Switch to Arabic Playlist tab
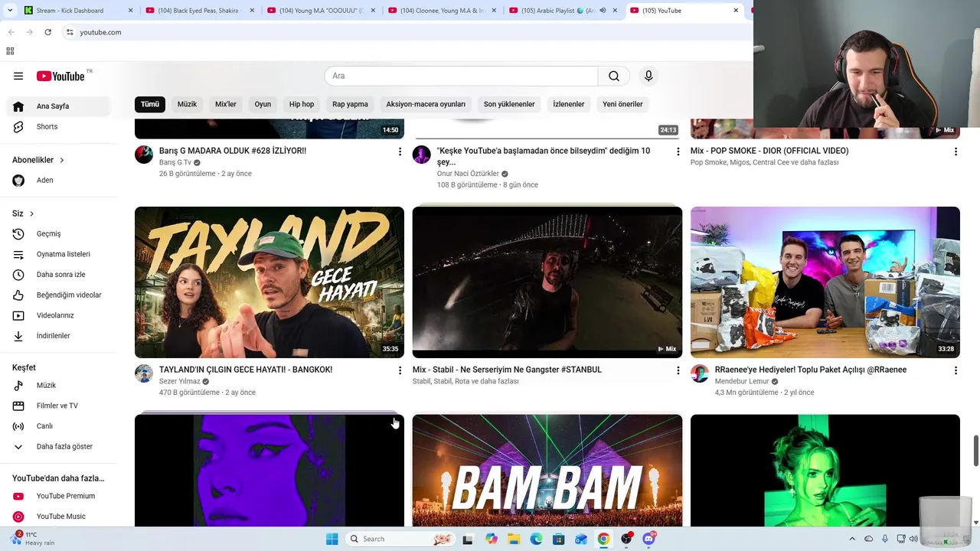The height and width of the screenshot is (551, 980). tap(563, 11)
